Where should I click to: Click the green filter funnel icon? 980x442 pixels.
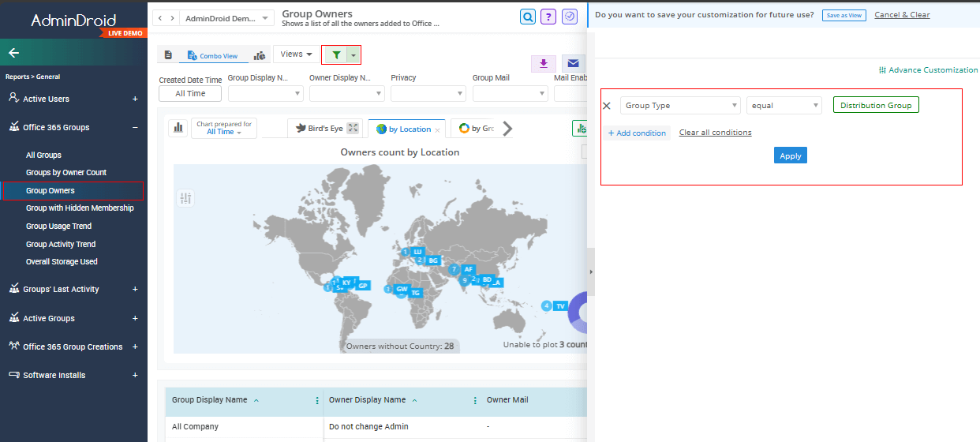tap(336, 54)
